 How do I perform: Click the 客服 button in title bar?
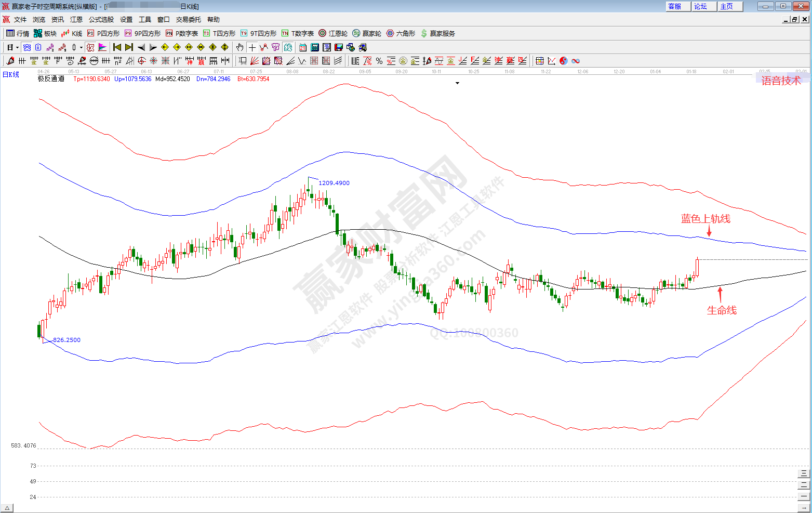pos(675,6)
